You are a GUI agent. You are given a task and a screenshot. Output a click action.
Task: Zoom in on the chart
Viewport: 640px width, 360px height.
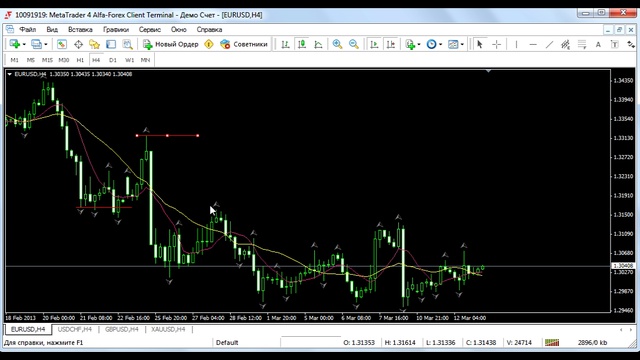337,44
